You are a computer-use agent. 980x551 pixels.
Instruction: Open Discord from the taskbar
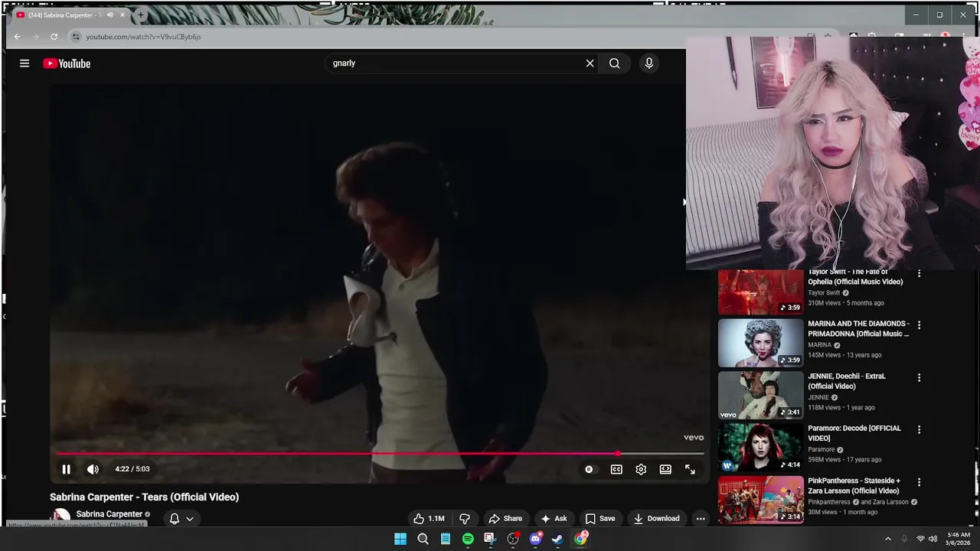[535, 539]
